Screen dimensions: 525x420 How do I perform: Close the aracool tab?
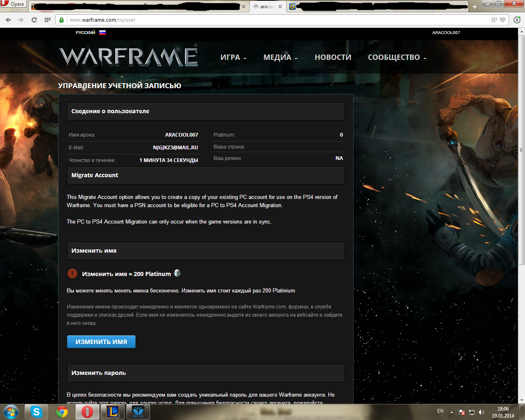(280, 7)
